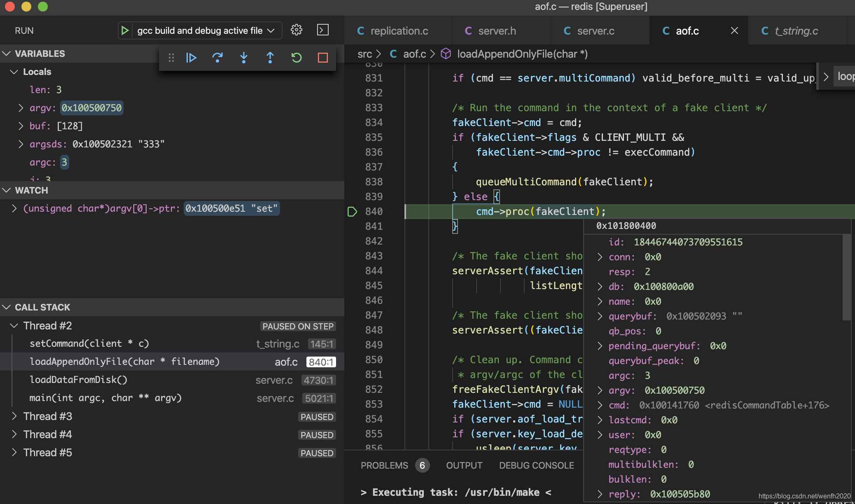Click the Stop debug icon
The image size is (855, 504).
point(323,58)
